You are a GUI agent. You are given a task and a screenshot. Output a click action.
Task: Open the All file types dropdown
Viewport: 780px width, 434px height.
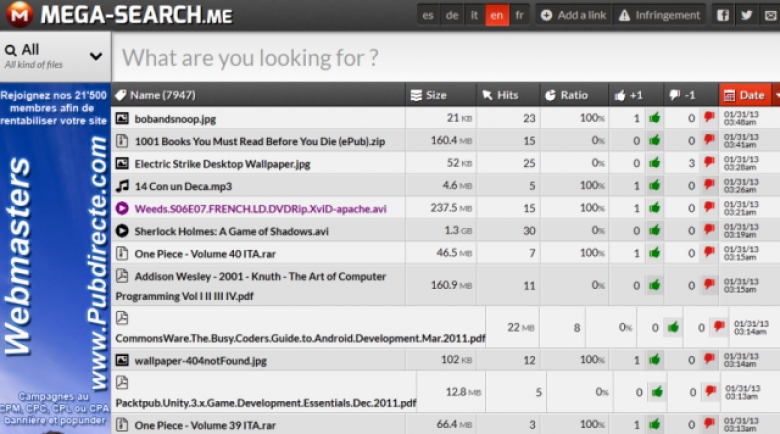[x=55, y=57]
